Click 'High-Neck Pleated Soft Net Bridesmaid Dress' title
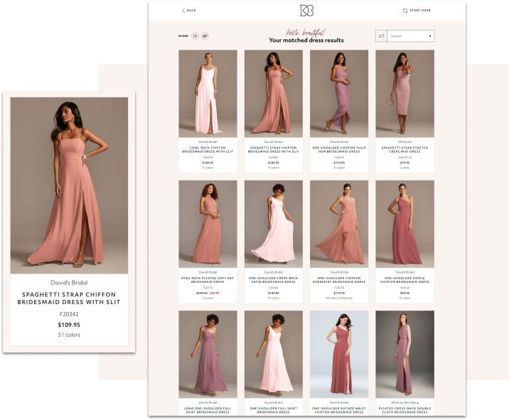This screenshot has width=509, height=420. (x=208, y=280)
